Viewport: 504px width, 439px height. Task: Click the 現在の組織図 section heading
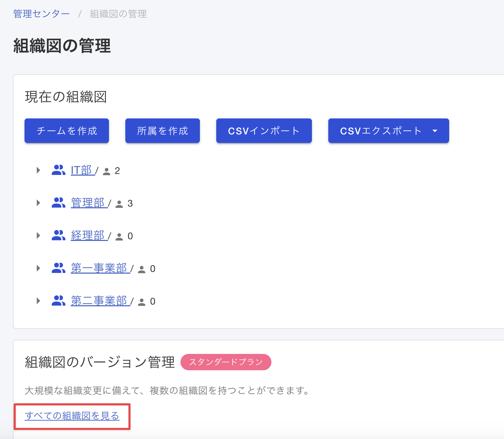66,97
